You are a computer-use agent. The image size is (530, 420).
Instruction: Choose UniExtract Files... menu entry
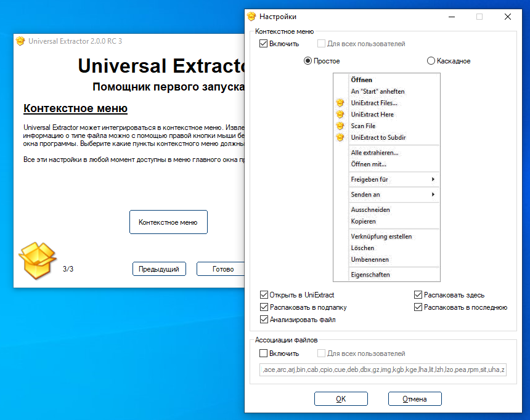(x=374, y=103)
